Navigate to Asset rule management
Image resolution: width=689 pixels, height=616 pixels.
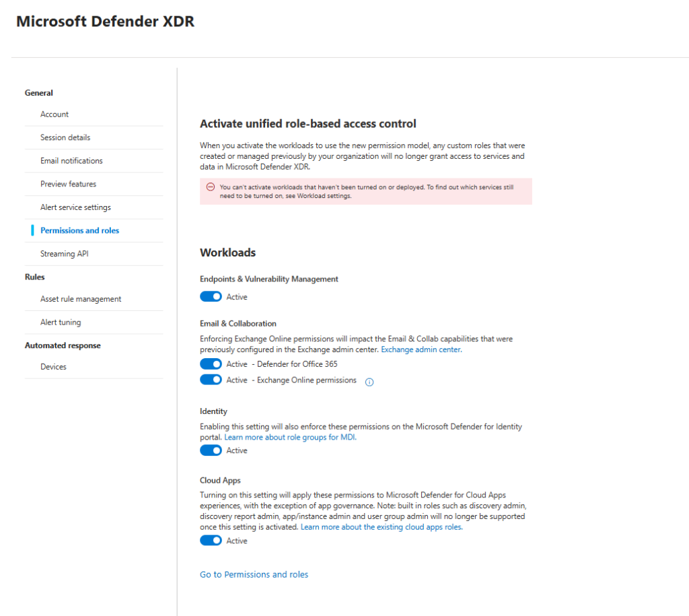[81, 299]
